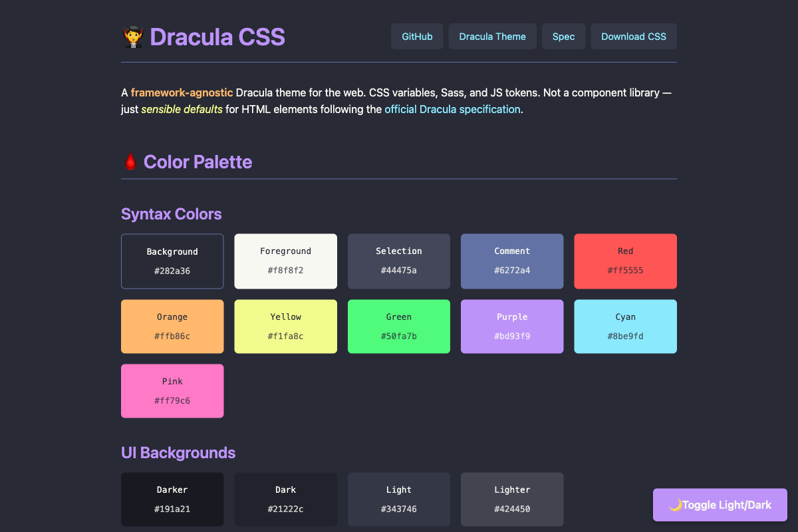Click the blood drop emoji icon

(x=130, y=162)
